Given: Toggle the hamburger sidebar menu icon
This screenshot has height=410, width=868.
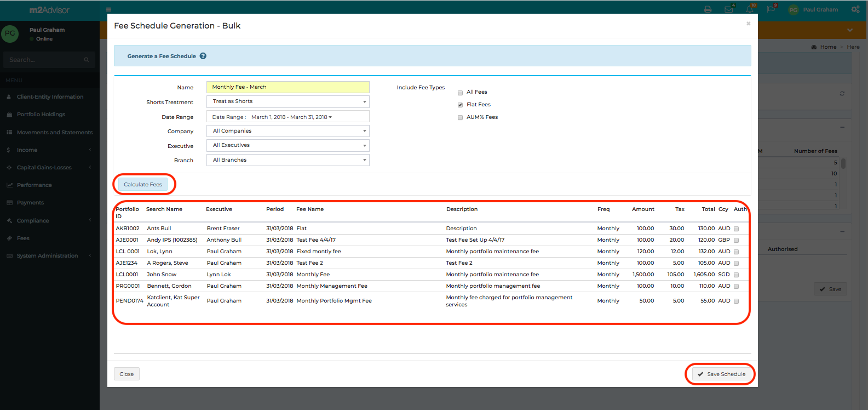Looking at the screenshot, I should 108,9.
